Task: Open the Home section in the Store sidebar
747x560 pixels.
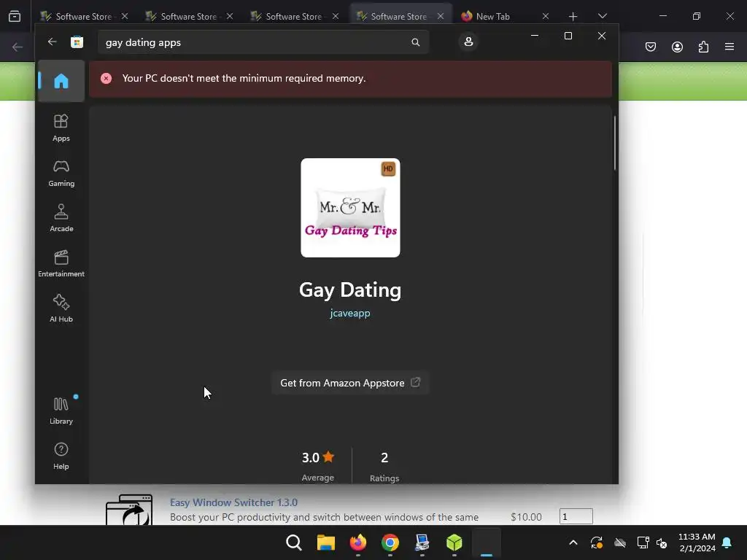Action: click(61, 81)
